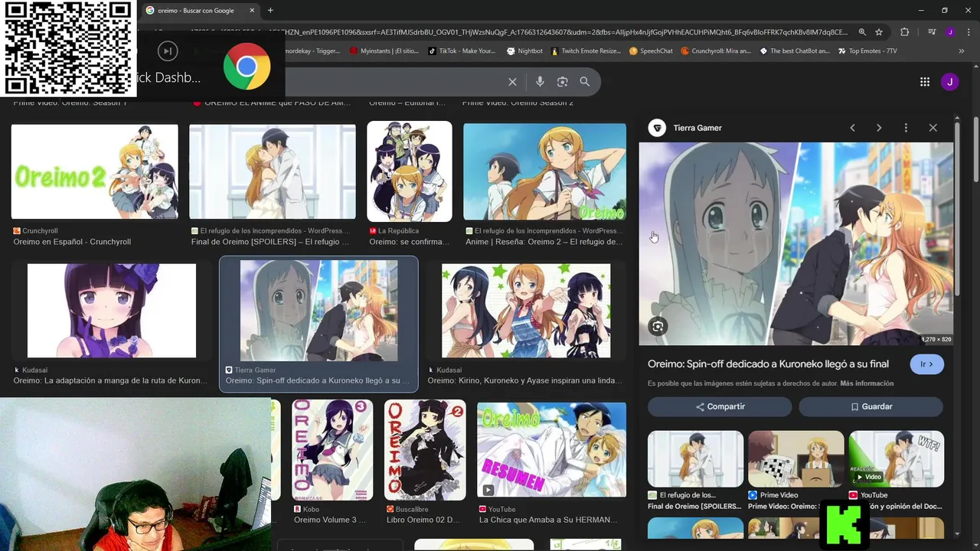Click 'Oreimo en Español - Crunchyroll' caption
The width and height of the screenshot is (980, 551).
pyautogui.click(x=72, y=242)
